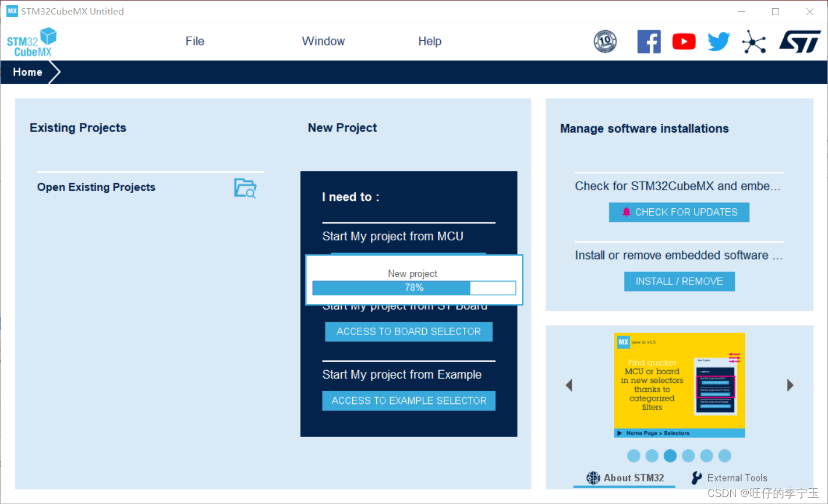Click the folder search icon to open projects
828x504 pixels.
tap(245, 188)
